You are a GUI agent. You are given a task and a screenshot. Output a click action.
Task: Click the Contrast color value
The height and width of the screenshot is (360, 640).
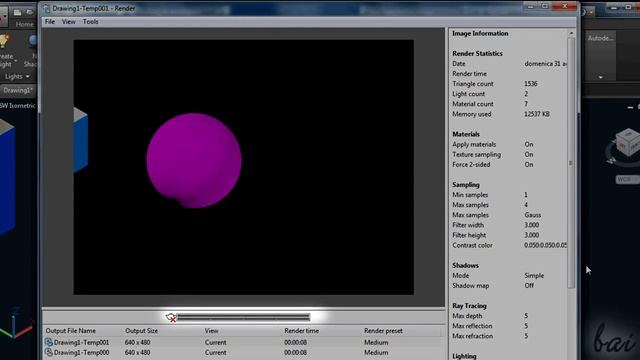pyautogui.click(x=545, y=245)
